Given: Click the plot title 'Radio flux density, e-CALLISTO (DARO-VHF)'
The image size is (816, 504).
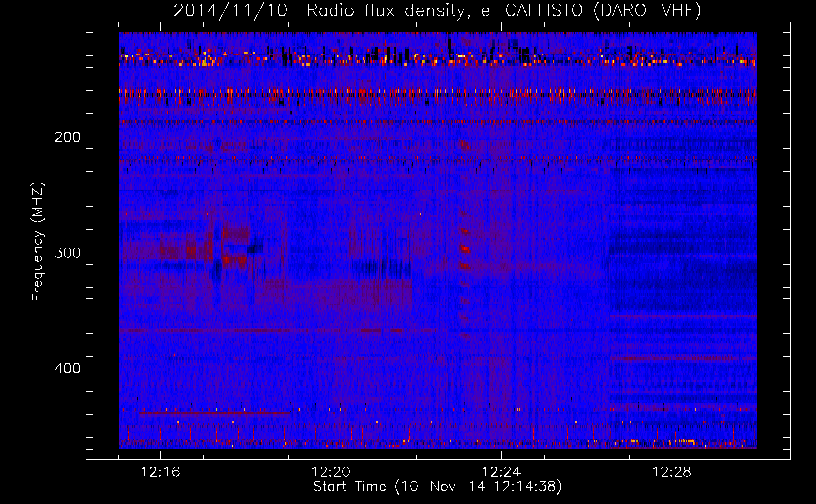Looking at the screenshot, I should pos(503,10).
